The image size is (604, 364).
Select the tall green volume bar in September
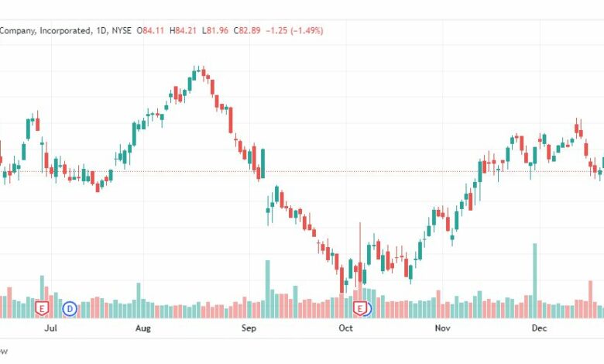[x=267, y=289]
